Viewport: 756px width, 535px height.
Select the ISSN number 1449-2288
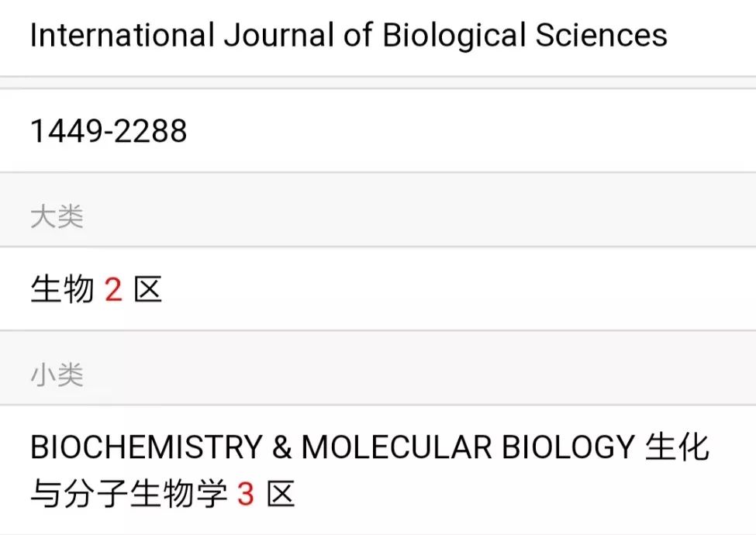[x=108, y=130]
